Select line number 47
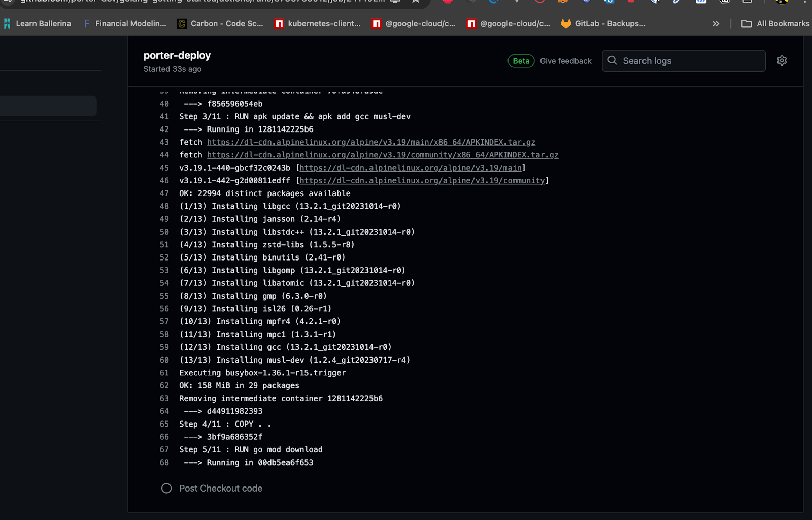 point(164,193)
